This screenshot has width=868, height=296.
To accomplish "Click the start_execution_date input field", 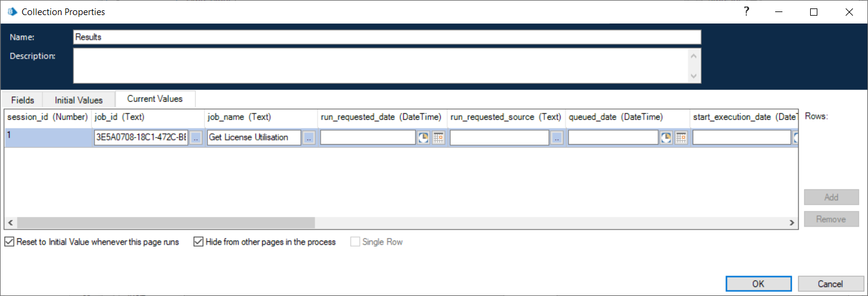I will [x=741, y=137].
